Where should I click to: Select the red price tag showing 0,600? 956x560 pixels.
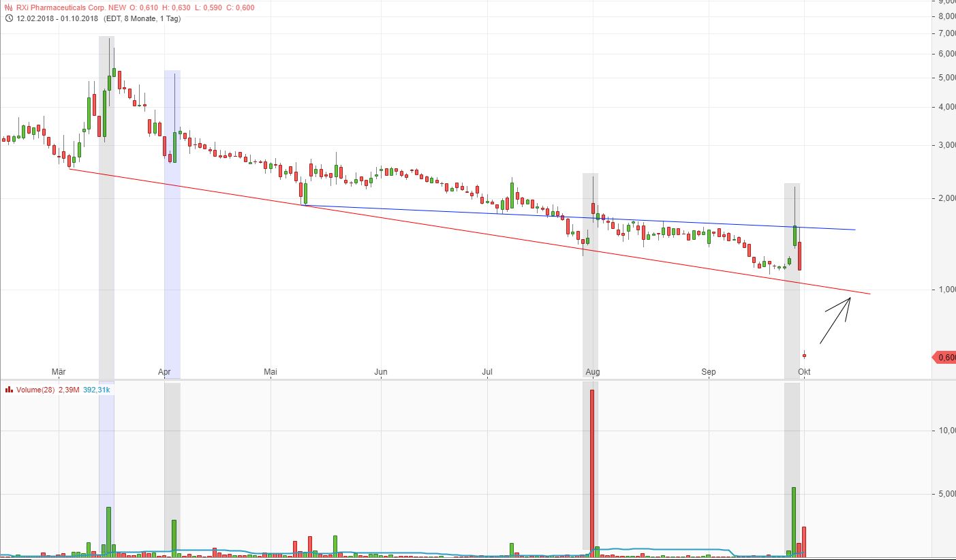click(945, 356)
